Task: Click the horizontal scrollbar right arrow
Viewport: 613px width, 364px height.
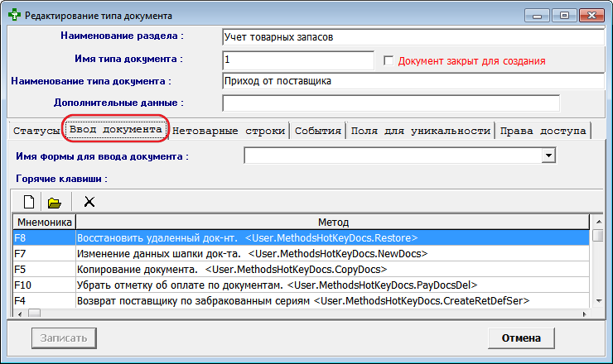Action: (585, 314)
